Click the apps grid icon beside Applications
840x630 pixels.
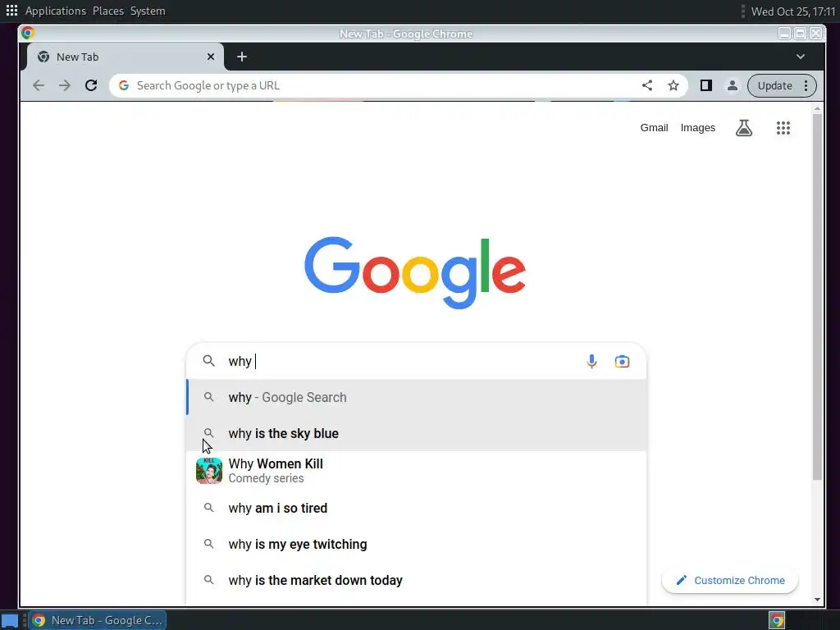pyautogui.click(x=11, y=10)
